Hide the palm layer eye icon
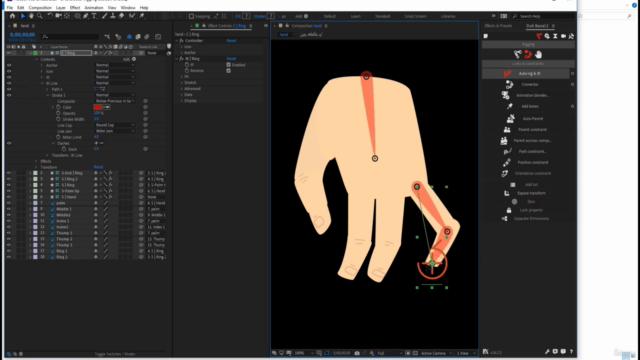Screen dimensions: 640x360 (9, 203)
